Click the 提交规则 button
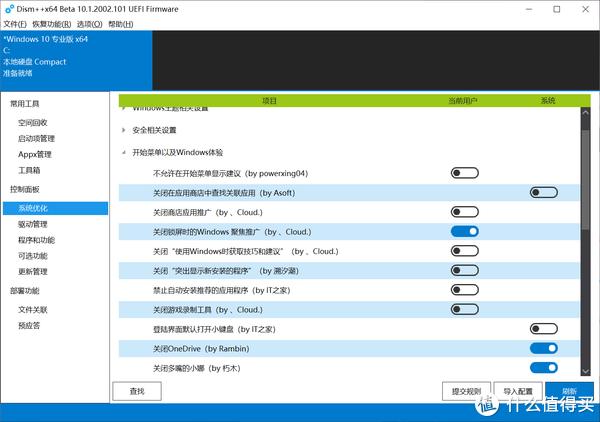Viewport: 600px width, 422px height. 466,391
